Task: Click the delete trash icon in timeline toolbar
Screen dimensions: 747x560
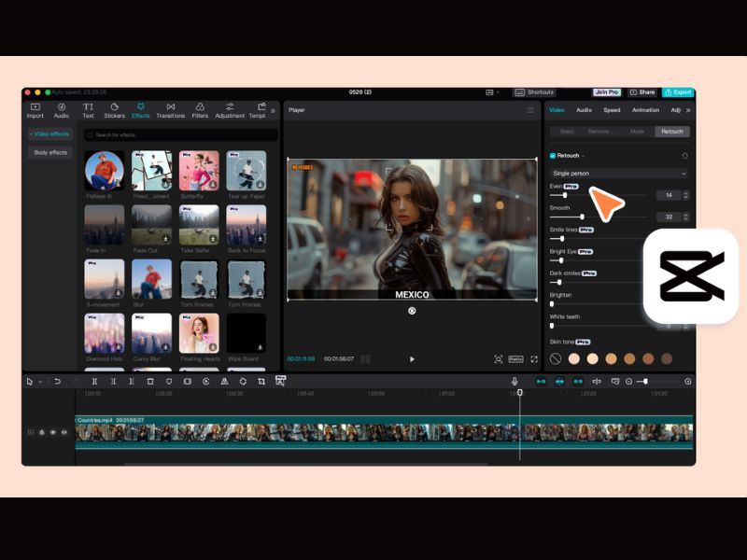Action: (x=150, y=382)
